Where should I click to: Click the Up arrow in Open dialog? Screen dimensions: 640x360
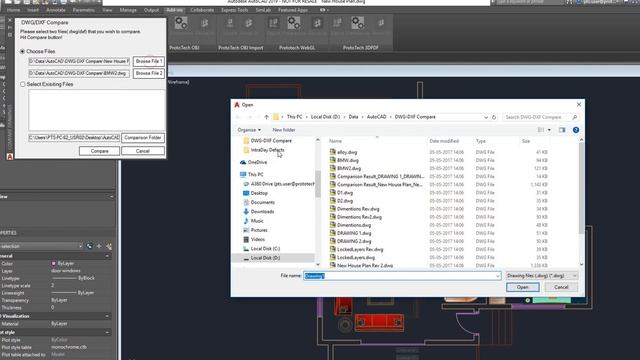pos(266,117)
